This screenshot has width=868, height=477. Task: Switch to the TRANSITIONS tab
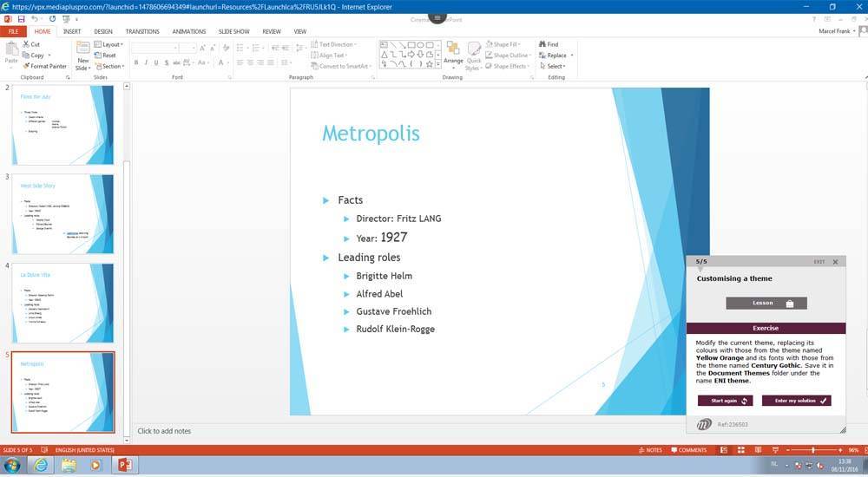(x=142, y=31)
